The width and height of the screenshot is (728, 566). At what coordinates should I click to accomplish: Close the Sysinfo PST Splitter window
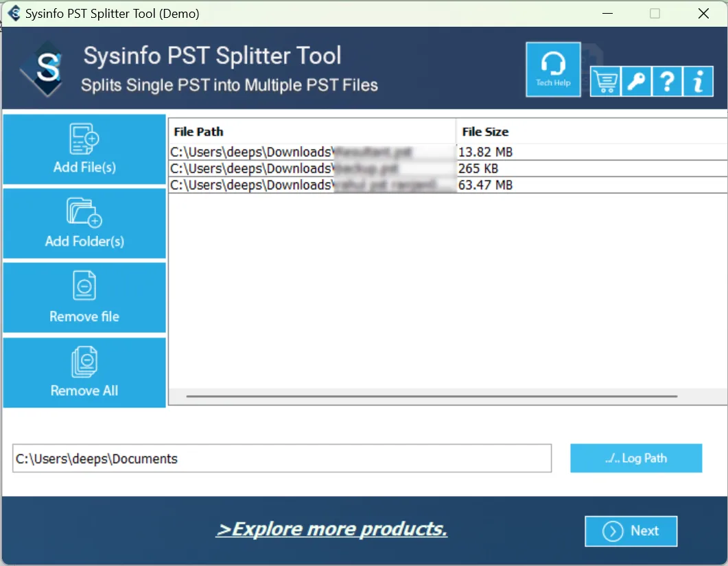[703, 14]
